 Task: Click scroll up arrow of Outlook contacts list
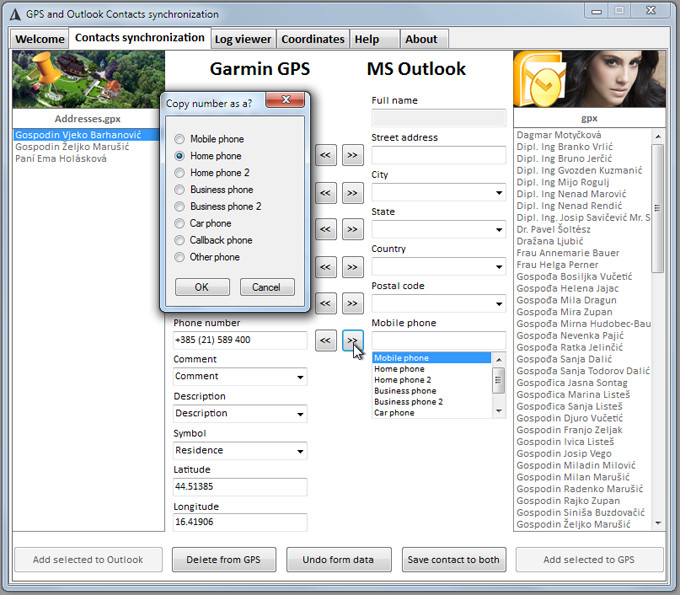658,136
